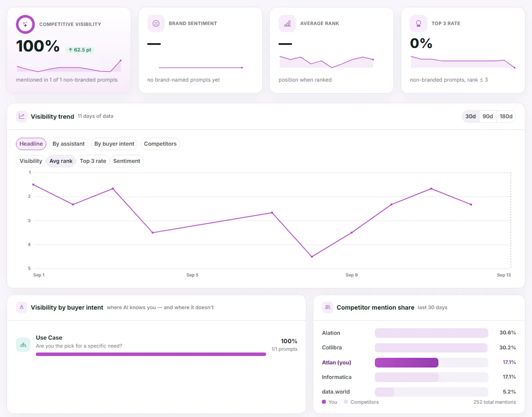
Task: Click the Average Rank bar chart icon
Action: tap(287, 24)
